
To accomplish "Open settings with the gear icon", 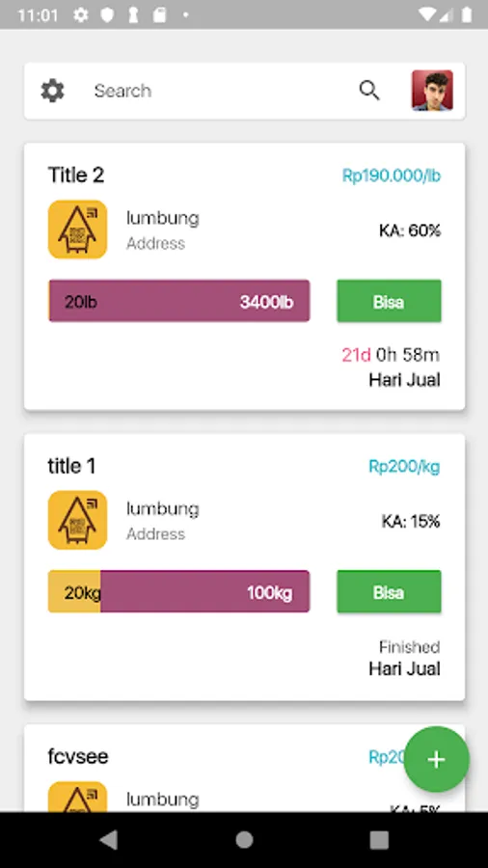I will (53, 91).
